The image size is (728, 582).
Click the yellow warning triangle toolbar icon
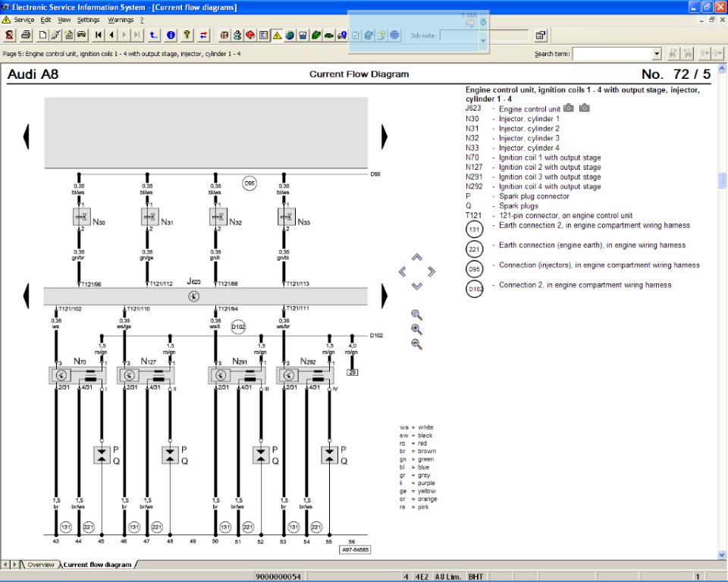click(x=277, y=35)
